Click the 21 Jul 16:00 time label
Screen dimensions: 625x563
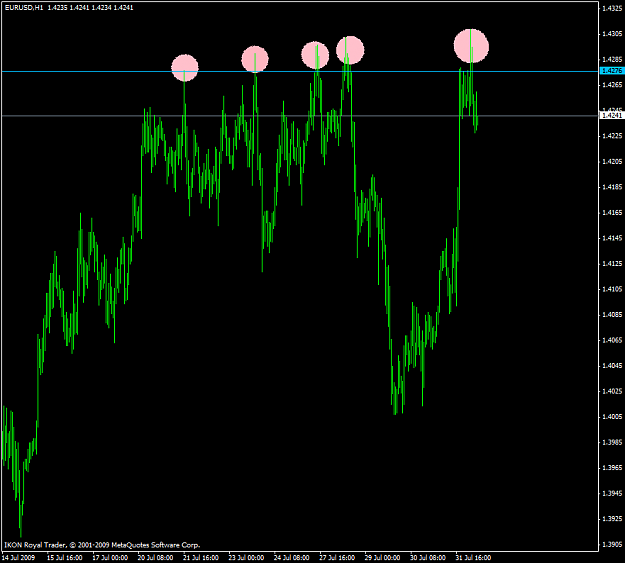tap(201, 557)
